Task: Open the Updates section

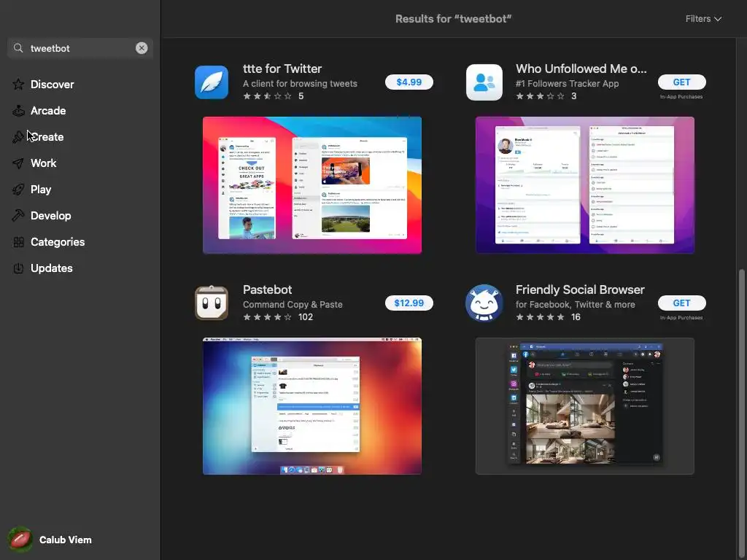Action: (x=52, y=268)
